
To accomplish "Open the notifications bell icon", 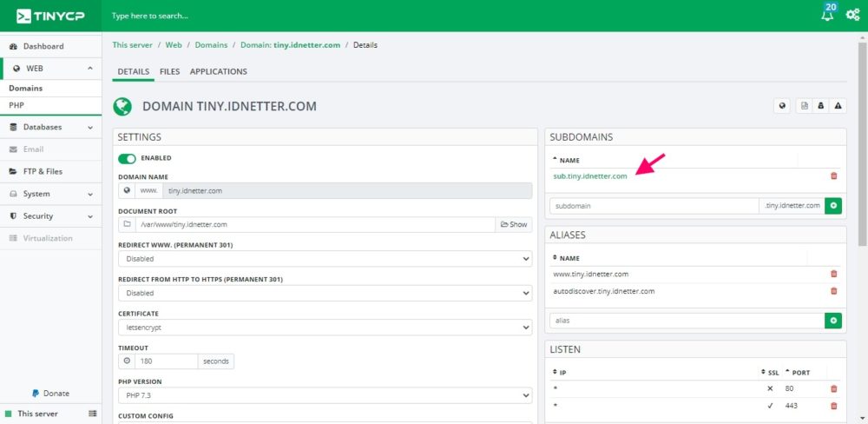I will pos(827,15).
